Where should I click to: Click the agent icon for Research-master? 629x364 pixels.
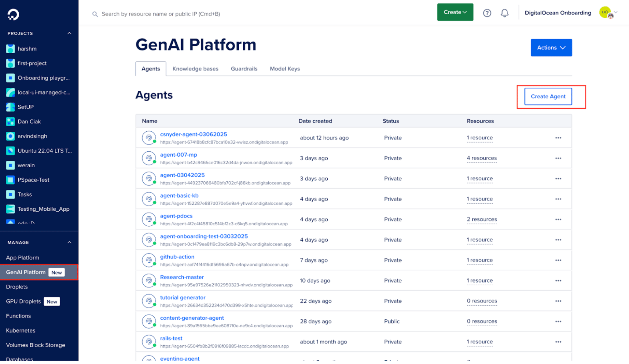[149, 280]
